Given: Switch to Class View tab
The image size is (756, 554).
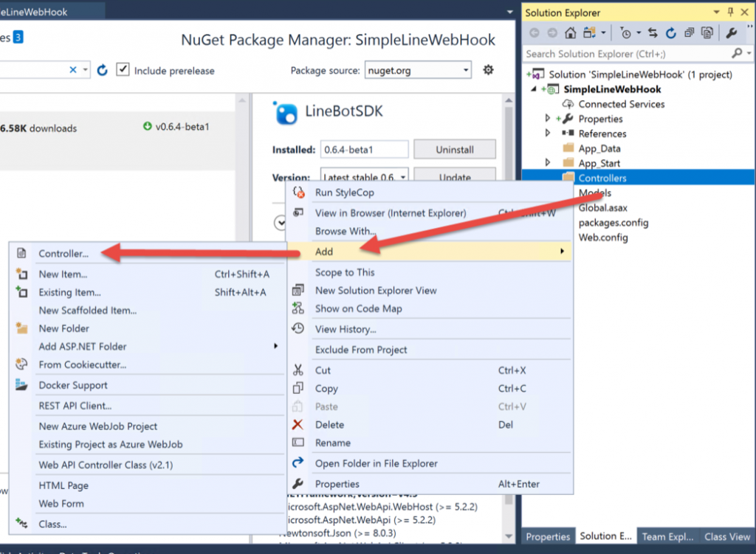Looking at the screenshot, I should 726,536.
